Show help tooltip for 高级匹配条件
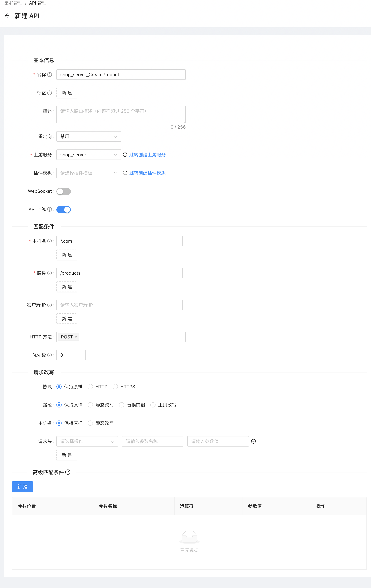The image size is (371, 588). pos(68,472)
